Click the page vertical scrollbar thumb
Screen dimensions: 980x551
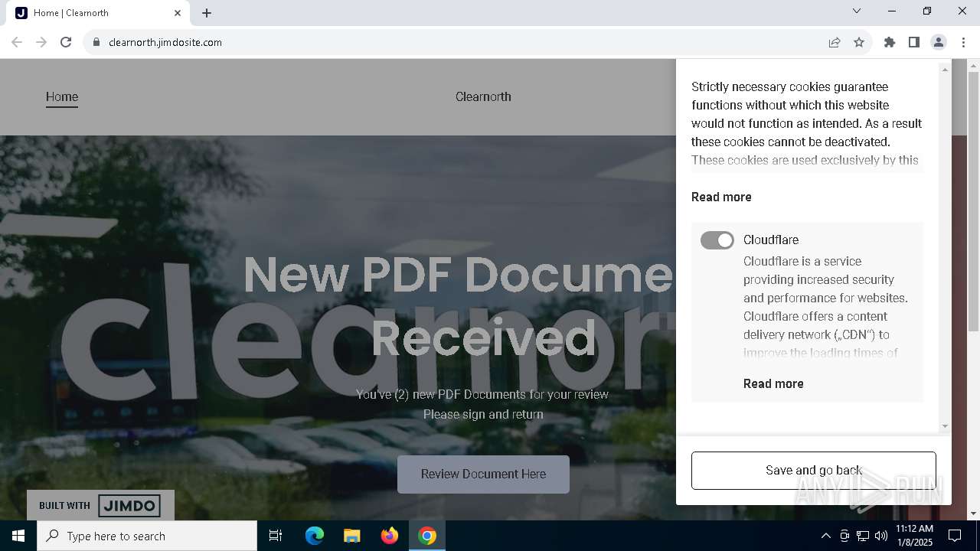pyautogui.click(x=973, y=201)
